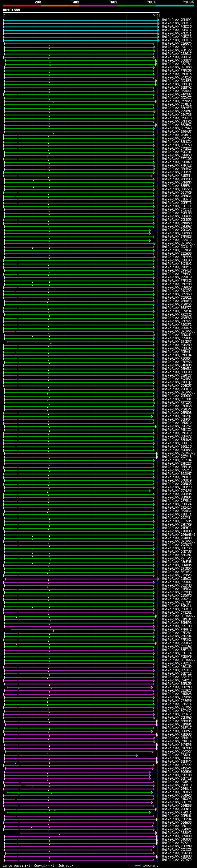
Task: Click the 505 query length label
Action: pyautogui.click(x=155, y=15)
